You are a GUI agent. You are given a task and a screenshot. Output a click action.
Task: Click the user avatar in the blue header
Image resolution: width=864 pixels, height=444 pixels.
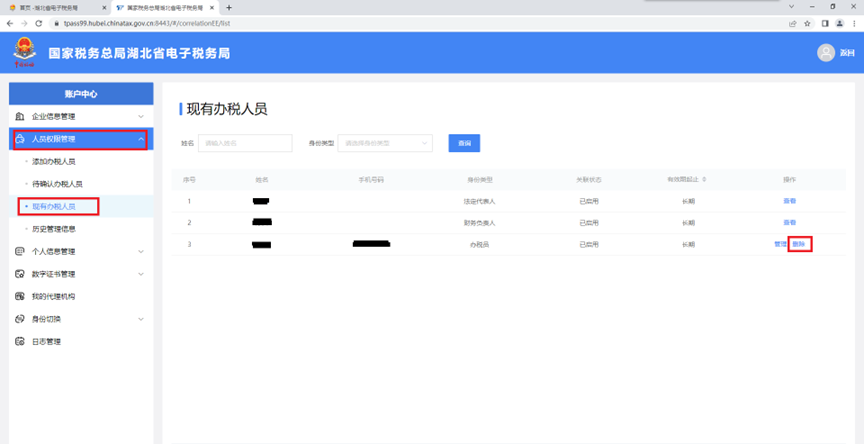pos(826,53)
